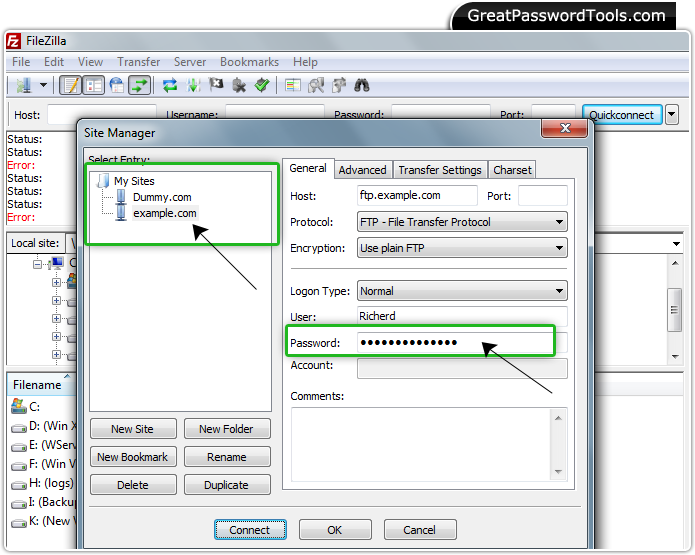The height and width of the screenshot is (555, 695).
Task: Click the New Folder button
Action: click(226, 429)
